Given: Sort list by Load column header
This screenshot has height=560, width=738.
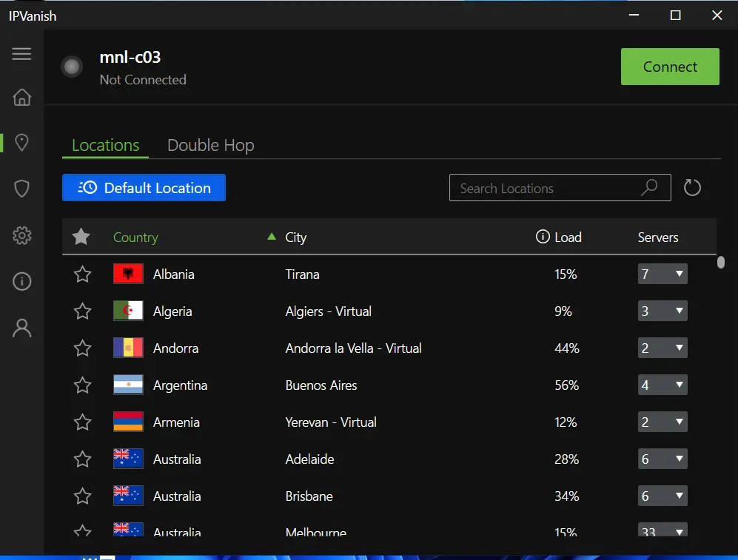Looking at the screenshot, I should click(x=568, y=237).
